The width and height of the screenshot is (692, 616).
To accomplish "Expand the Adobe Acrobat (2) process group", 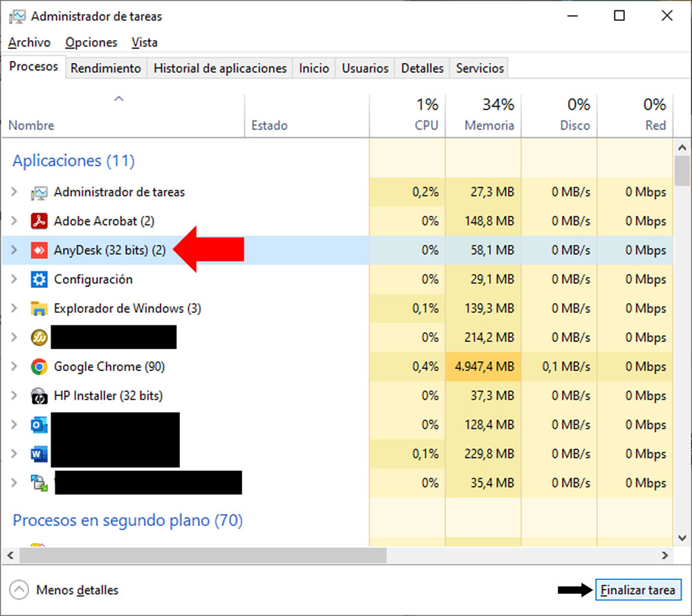I will click(14, 221).
